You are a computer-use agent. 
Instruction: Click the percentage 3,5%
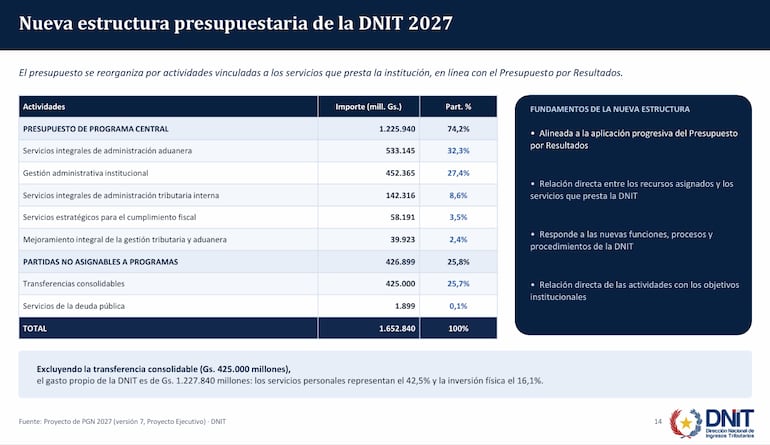point(458,217)
